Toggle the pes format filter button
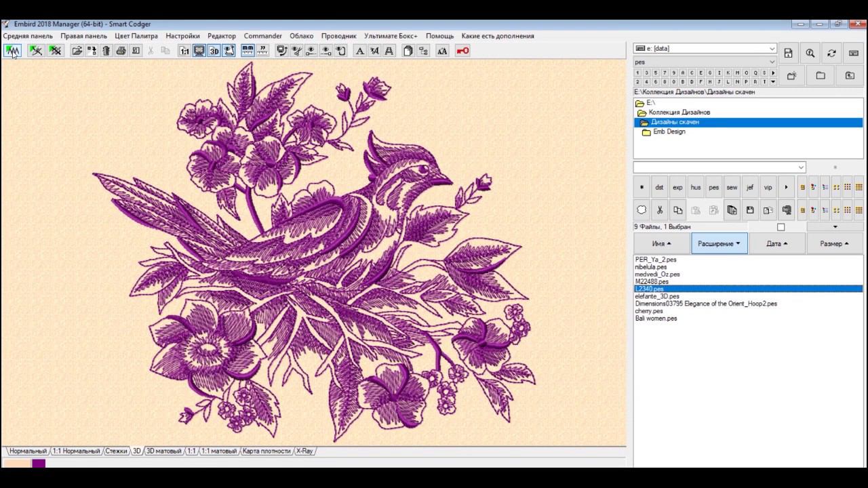868x488 pixels. (x=713, y=187)
